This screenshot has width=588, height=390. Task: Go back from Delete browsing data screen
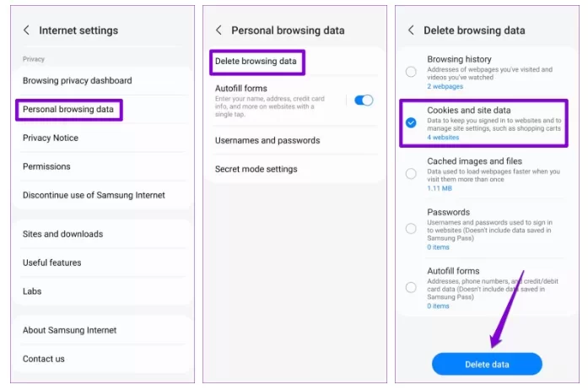click(411, 30)
